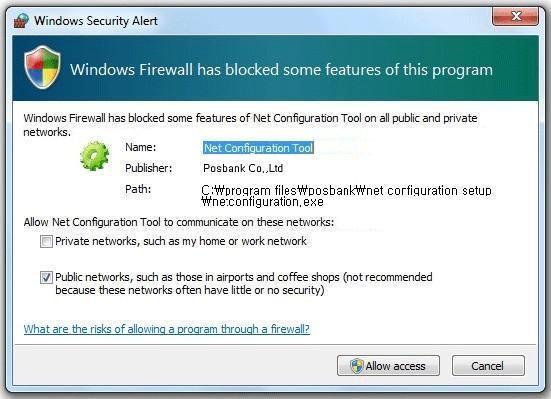Click the program file path text
551x399 pixels.
(x=346, y=196)
